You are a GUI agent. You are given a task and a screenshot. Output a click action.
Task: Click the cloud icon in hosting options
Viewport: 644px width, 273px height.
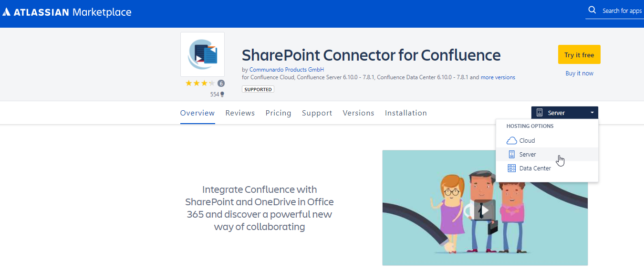click(x=511, y=140)
